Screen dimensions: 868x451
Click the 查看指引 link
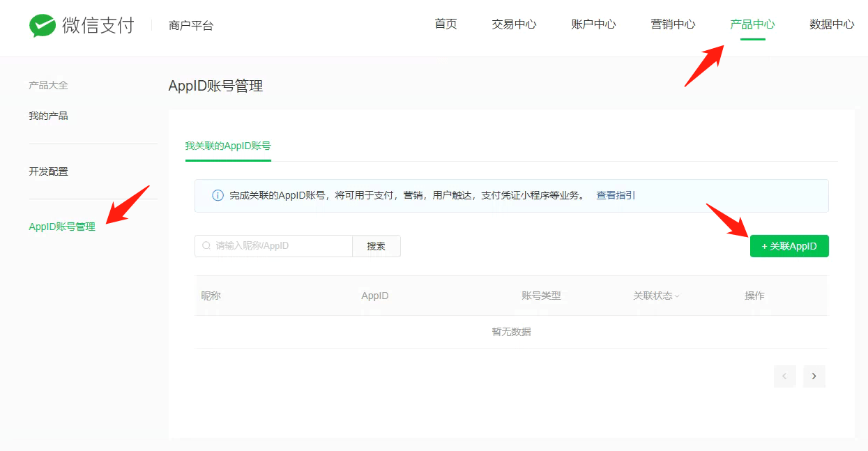tap(616, 196)
